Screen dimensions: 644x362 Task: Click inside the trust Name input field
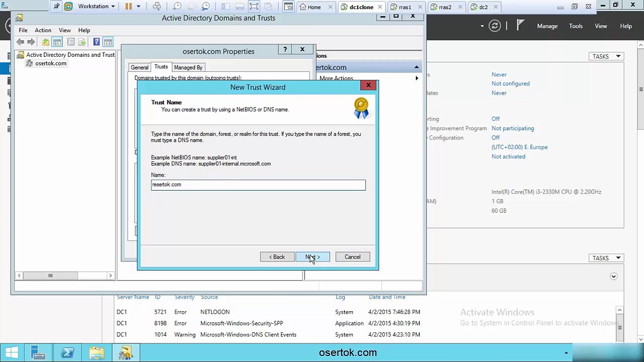(x=258, y=185)
